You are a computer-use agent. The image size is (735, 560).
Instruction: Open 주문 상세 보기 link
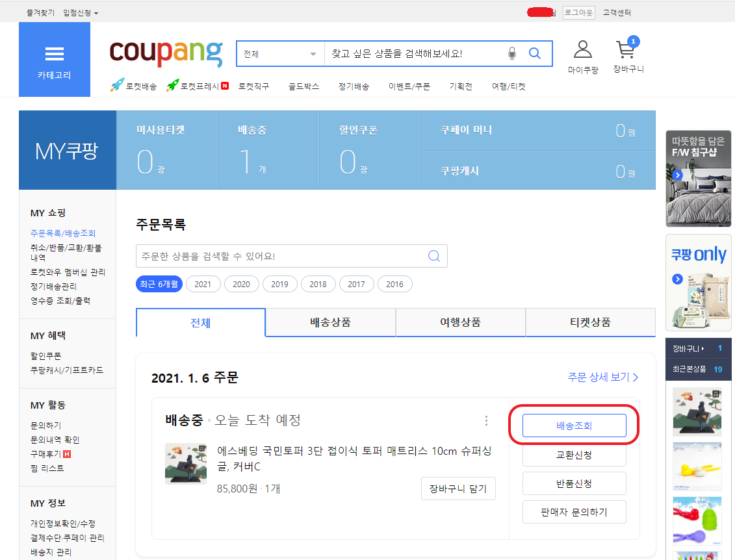[x=603, y=377]
